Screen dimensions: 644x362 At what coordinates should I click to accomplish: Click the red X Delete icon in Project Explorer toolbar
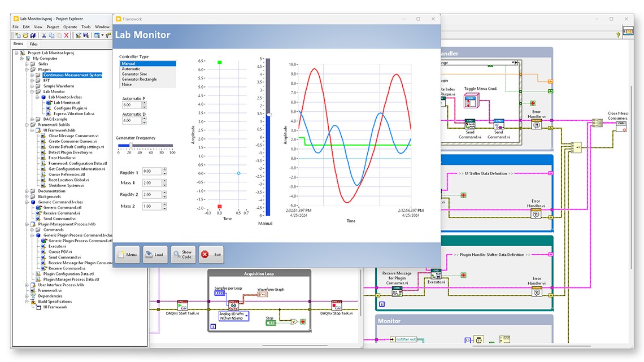[66, 36]
